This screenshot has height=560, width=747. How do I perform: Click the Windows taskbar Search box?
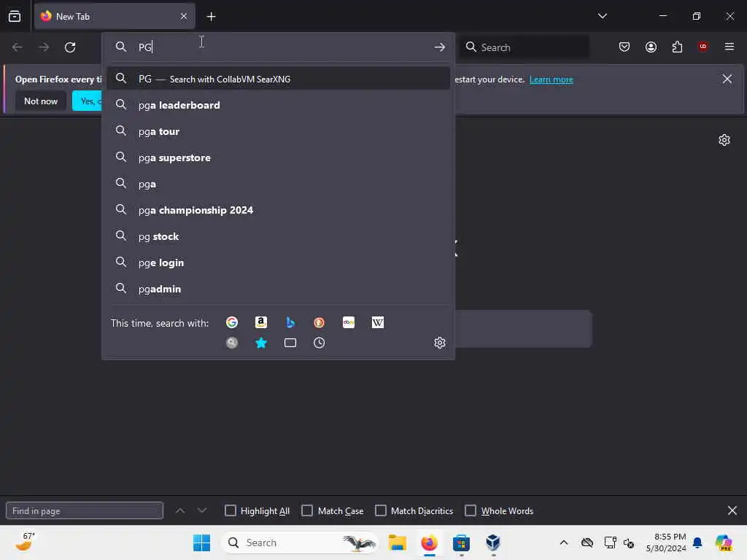coord(300,542)
